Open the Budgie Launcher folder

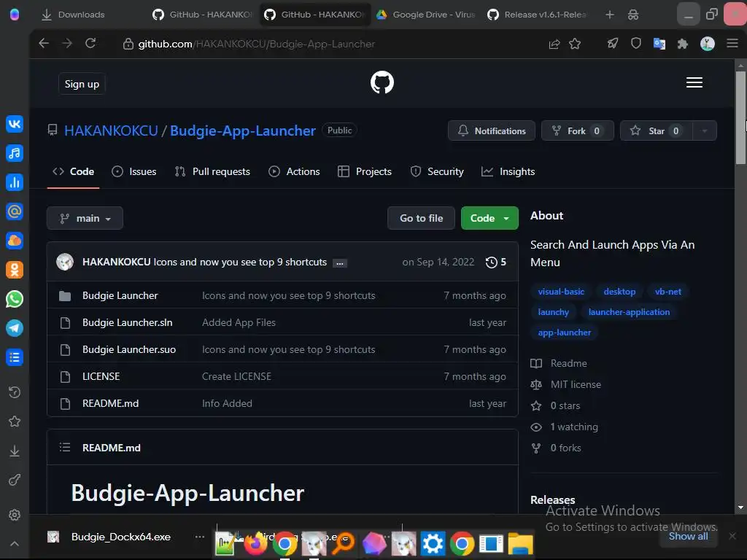pyautogui.click(x=120, y=295)
